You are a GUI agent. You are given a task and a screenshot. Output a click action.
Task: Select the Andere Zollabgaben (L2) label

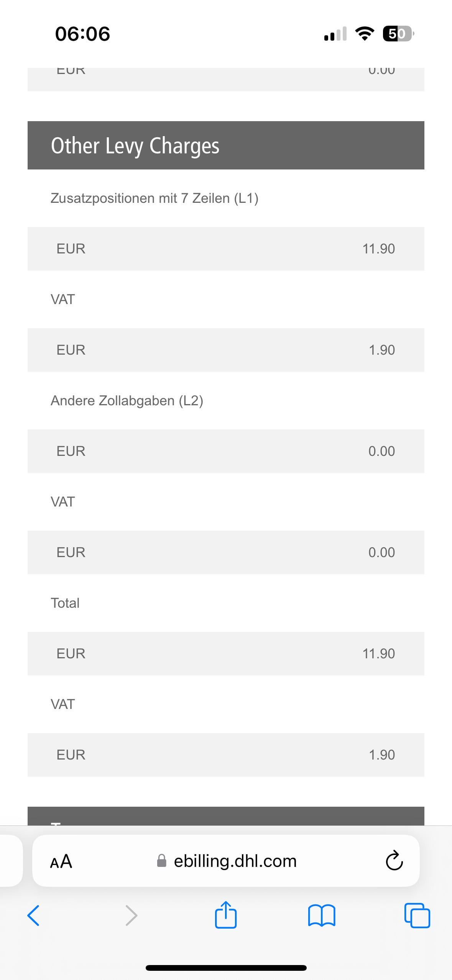click(127, 401)
